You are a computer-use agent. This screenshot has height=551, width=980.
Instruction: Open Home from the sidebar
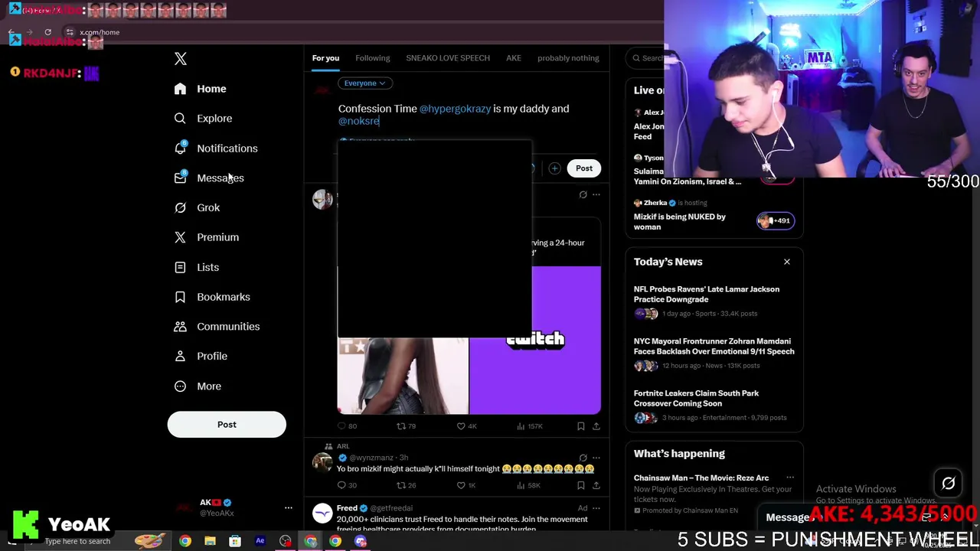coord(200,89)
